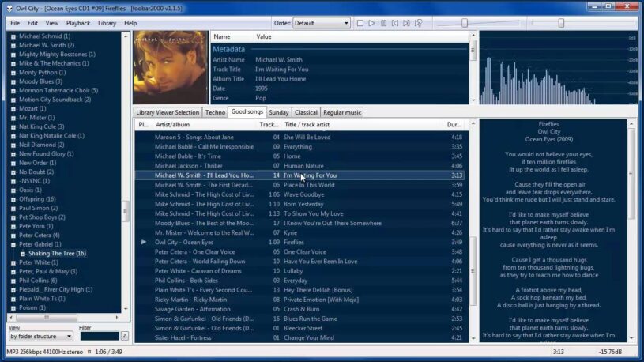Viewport: 644px width, 362px height.
Task: Select the 'Hey There Delilah [Bonus]' track
Action: (x=299, y=290)
